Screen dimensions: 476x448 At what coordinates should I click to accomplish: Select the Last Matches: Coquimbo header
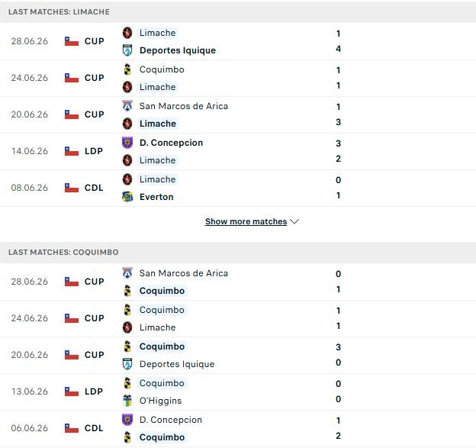[238, 252]
